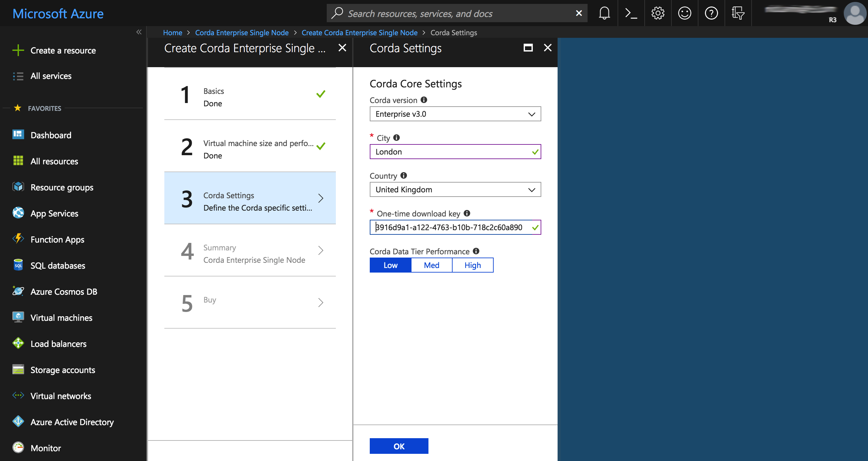Click the Monitor gauge icon

point(18,448)
